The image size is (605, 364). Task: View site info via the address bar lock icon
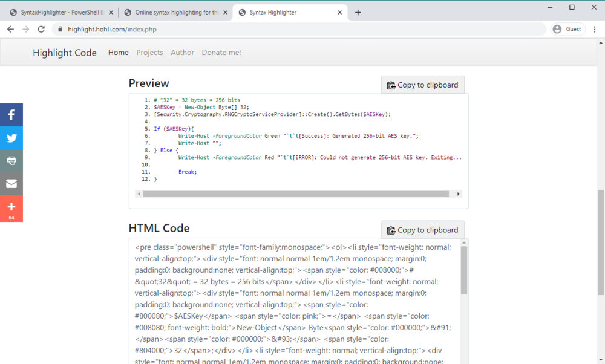coord(60,28)
